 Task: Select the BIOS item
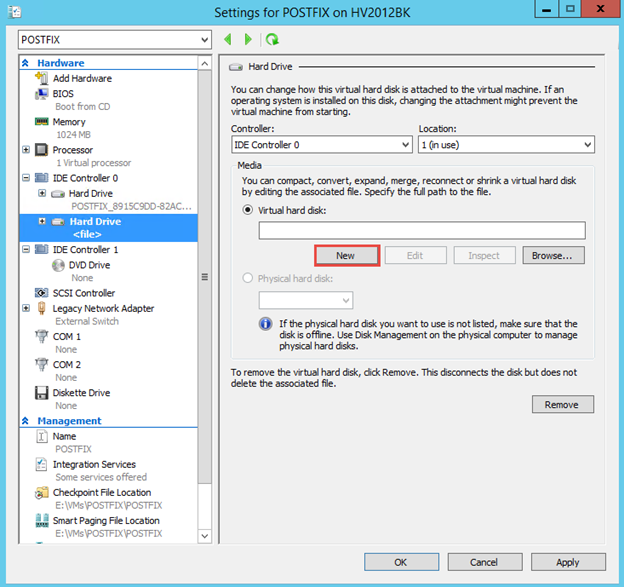[63, 94]
